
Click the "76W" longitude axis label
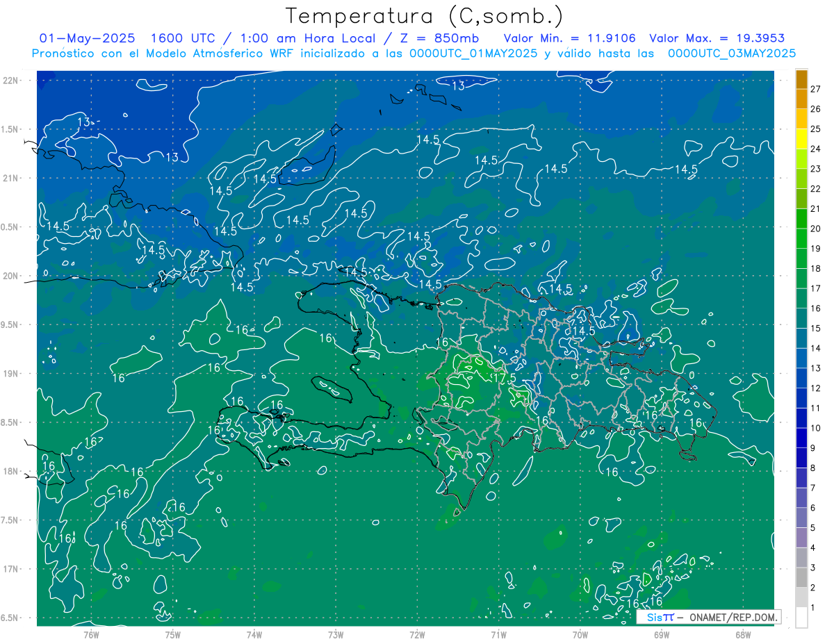(91, 635)
